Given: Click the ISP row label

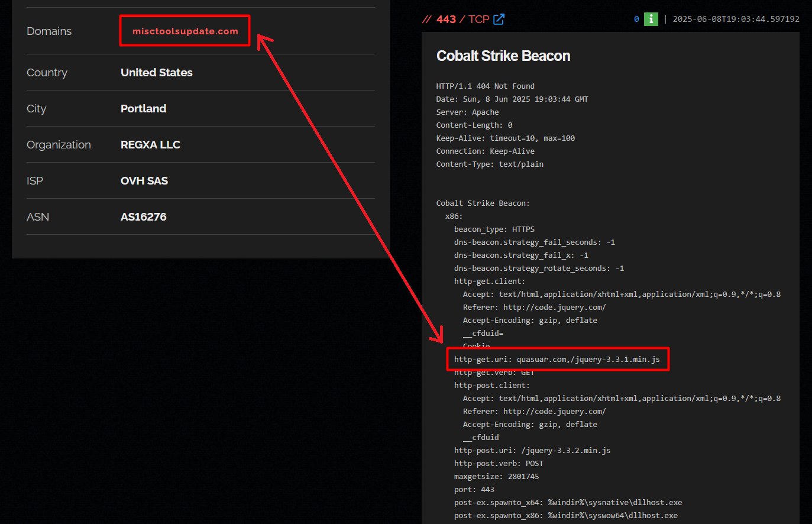Looking at the screenshot, I should pos(35,181).
